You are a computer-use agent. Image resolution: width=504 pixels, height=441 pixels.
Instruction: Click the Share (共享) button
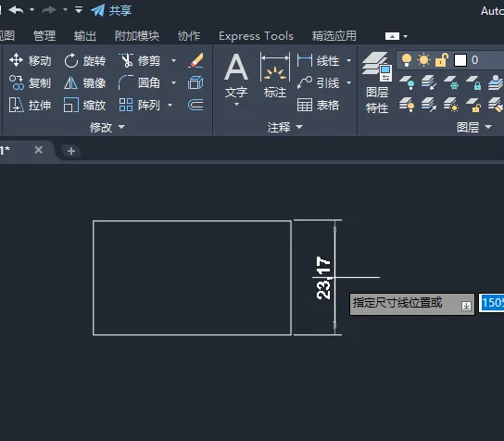111,10
